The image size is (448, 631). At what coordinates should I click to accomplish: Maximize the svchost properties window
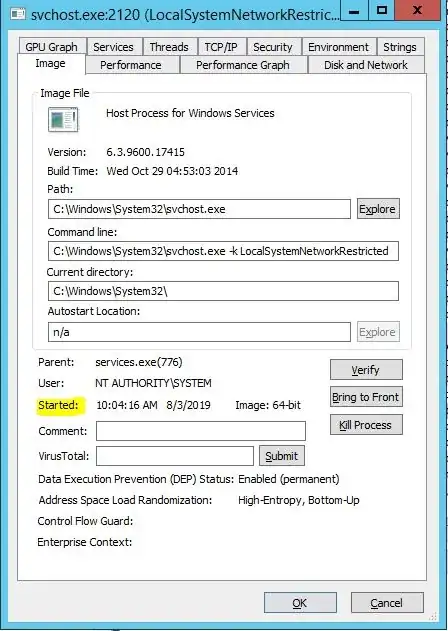click(382, 10)
